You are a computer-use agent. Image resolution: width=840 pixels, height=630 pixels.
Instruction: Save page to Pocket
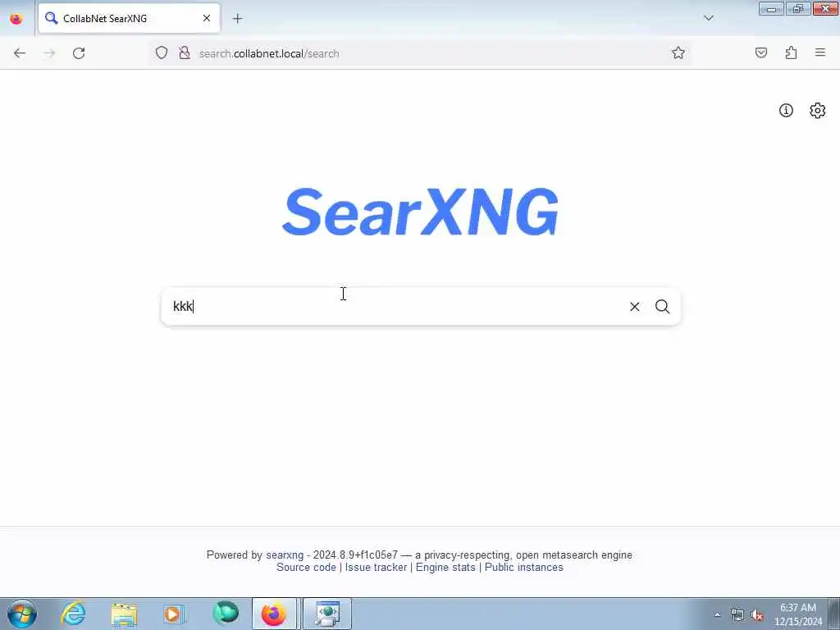760,53
